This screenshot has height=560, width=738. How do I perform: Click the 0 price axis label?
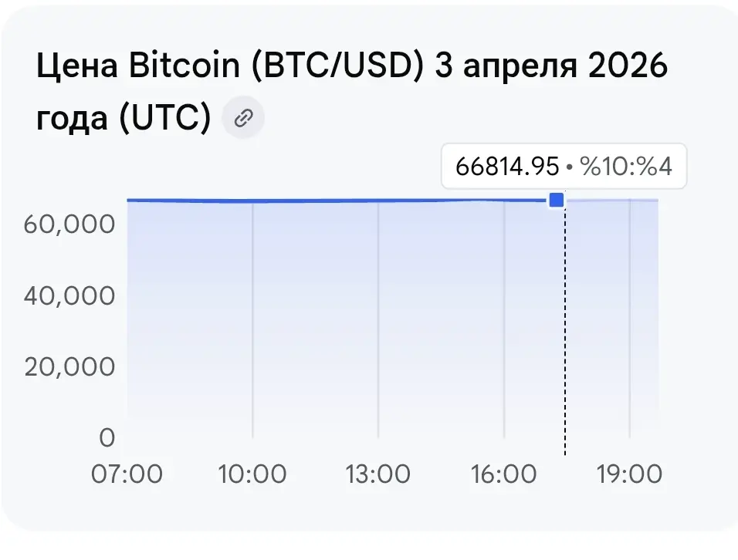click(x=107, y=438)
